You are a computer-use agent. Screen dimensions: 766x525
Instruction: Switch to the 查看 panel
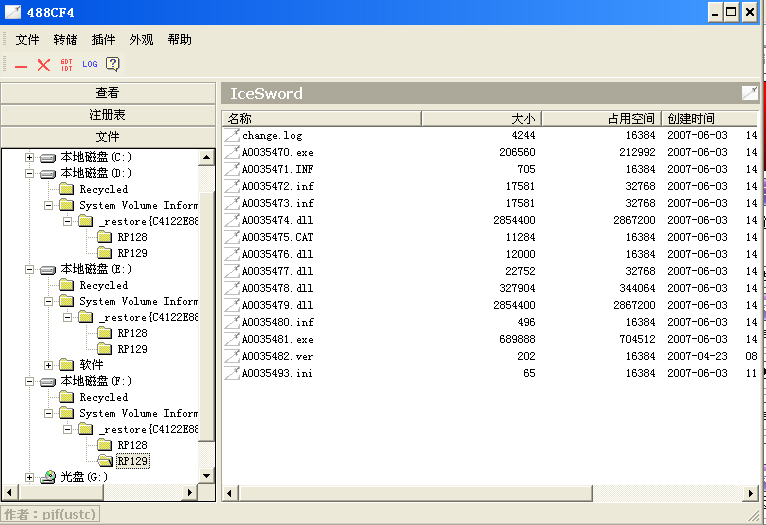tap(108, 93)
